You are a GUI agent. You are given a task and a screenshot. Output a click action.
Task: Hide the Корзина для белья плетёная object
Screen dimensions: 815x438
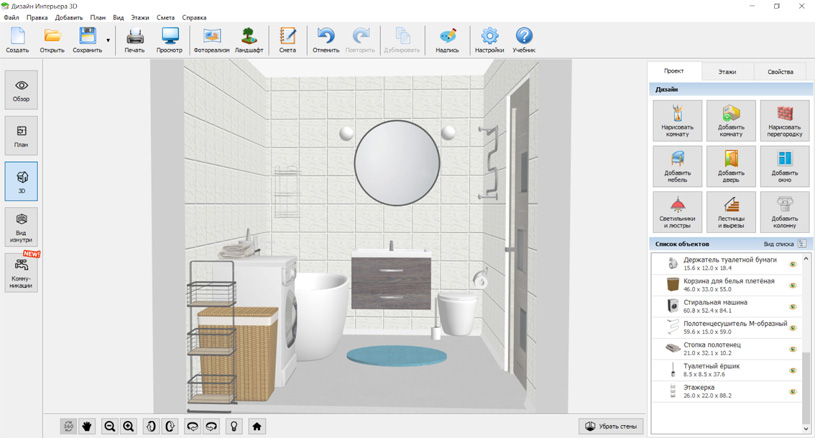pos(793,286)
